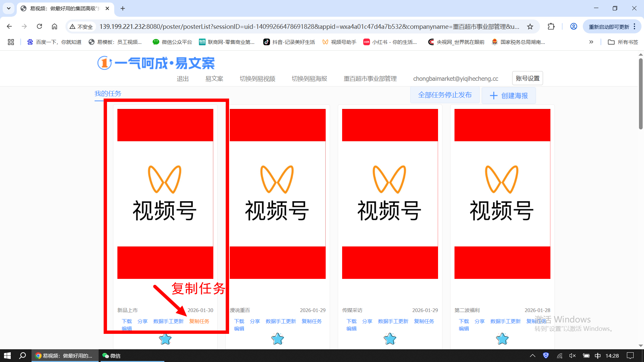Open the 百度一下 bookmark
644x362 pixels.
(x=54, y=42)
